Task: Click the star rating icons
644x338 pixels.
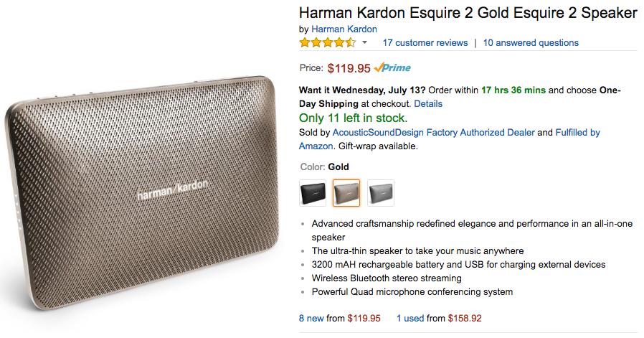Action: [x=327, y=43]
